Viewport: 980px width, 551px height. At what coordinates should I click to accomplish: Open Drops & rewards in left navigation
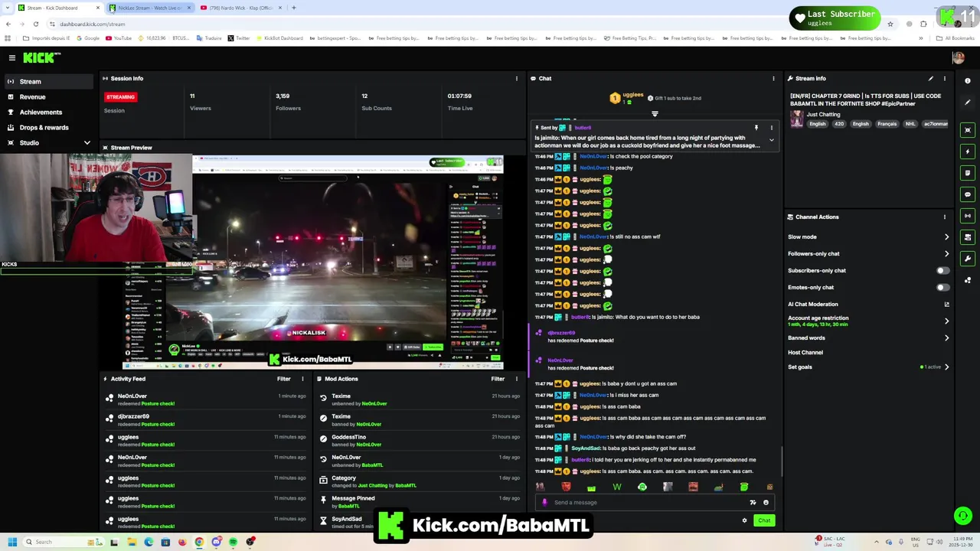47,128
